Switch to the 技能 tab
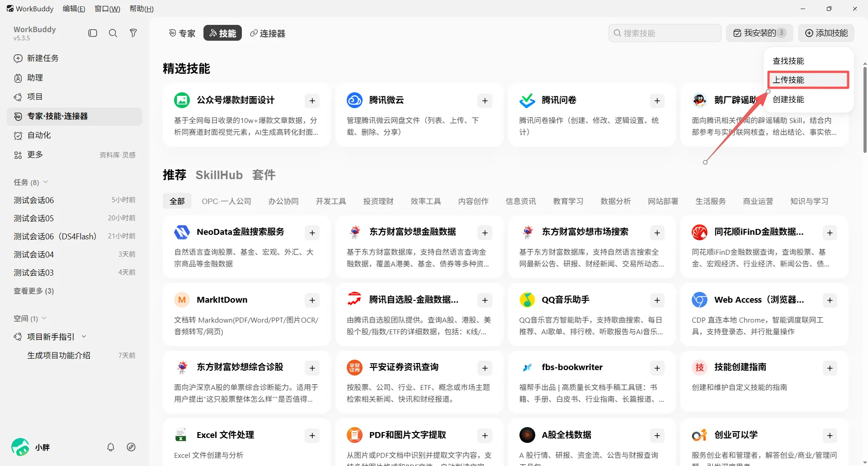Viewport: 868px width, 466px height. [x=222, y=33]
